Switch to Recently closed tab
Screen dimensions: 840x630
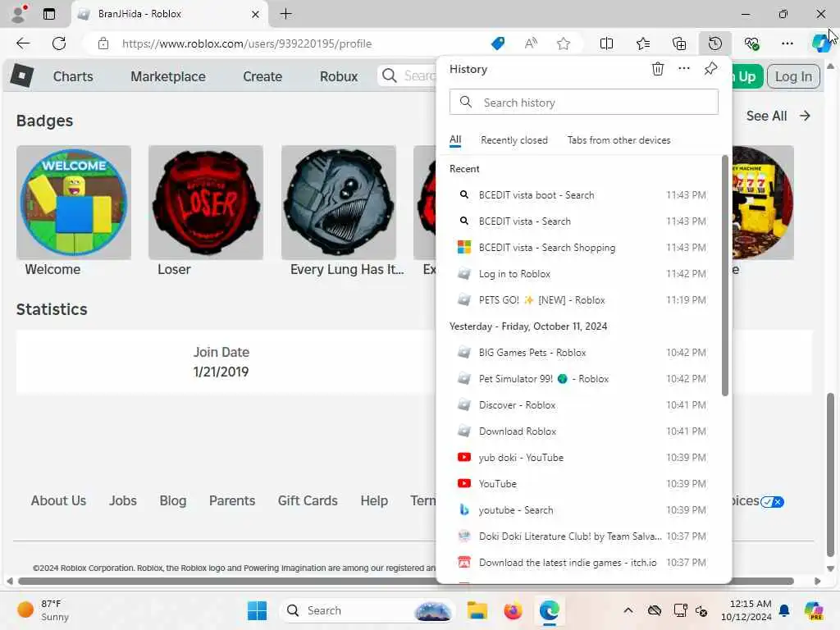[x=514, y=139]
